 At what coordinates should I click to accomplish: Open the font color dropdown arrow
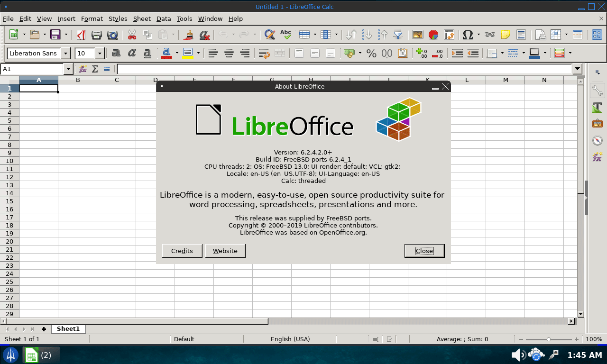click(x=176, y=53)
